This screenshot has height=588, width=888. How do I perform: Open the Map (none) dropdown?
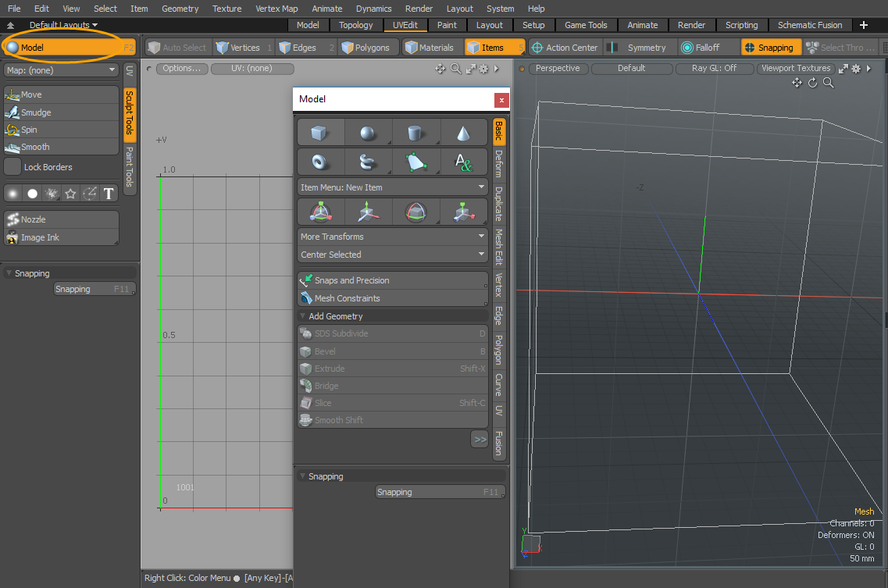[x=61, y=70]
